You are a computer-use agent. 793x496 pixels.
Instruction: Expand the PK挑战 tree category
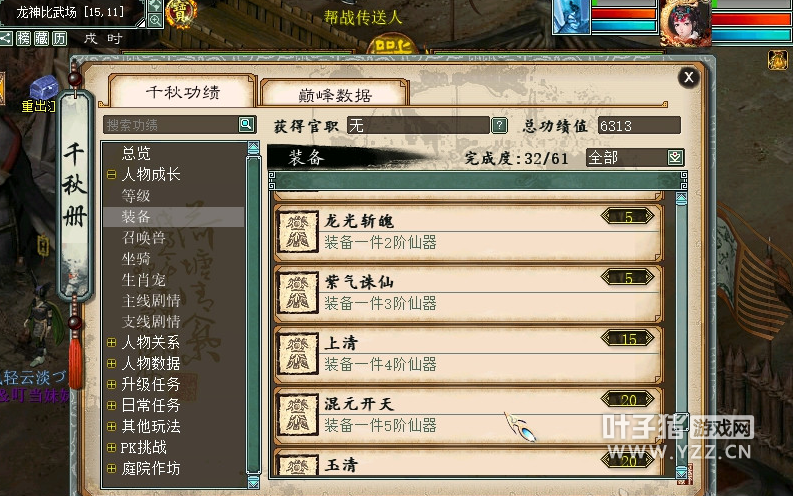[112, 447]
